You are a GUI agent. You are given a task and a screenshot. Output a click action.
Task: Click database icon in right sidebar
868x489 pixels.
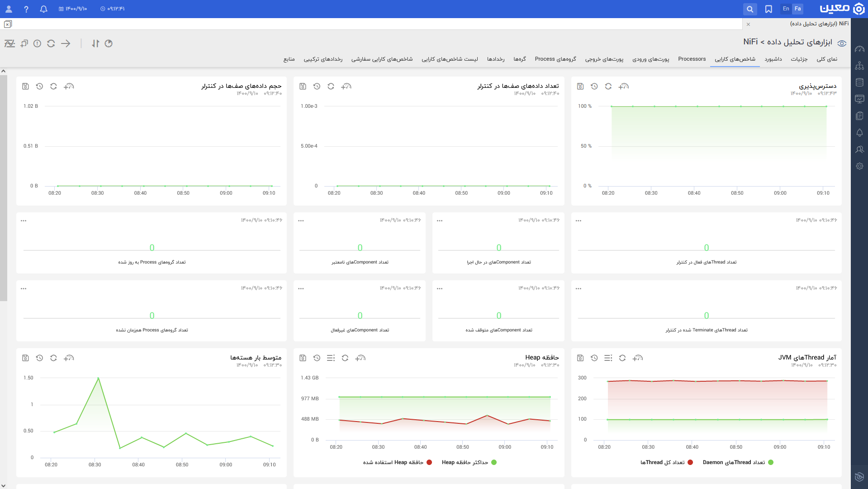(859, 82)
